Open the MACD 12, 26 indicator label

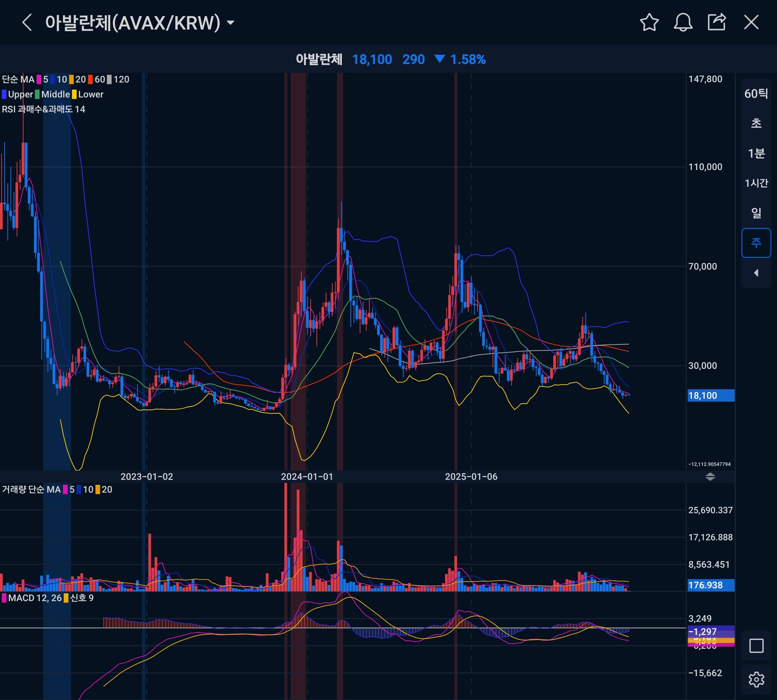35,598
